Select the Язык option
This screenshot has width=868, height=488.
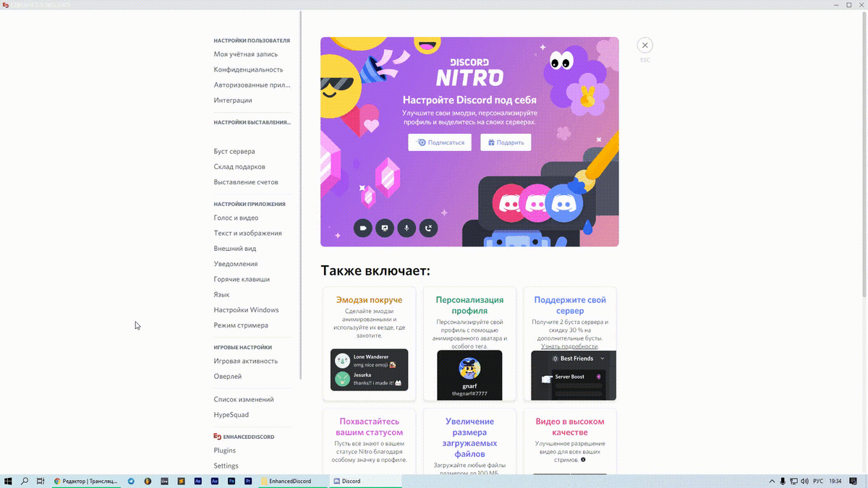[x=221, y=294]
